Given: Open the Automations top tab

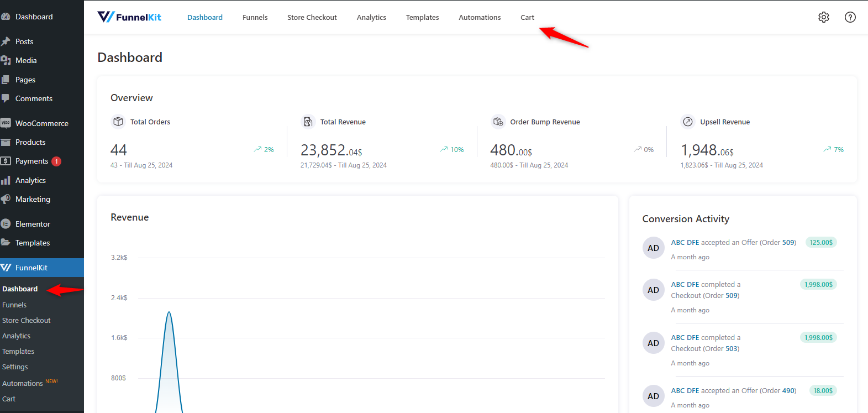Looking at the screenshot, I should 480,17.
